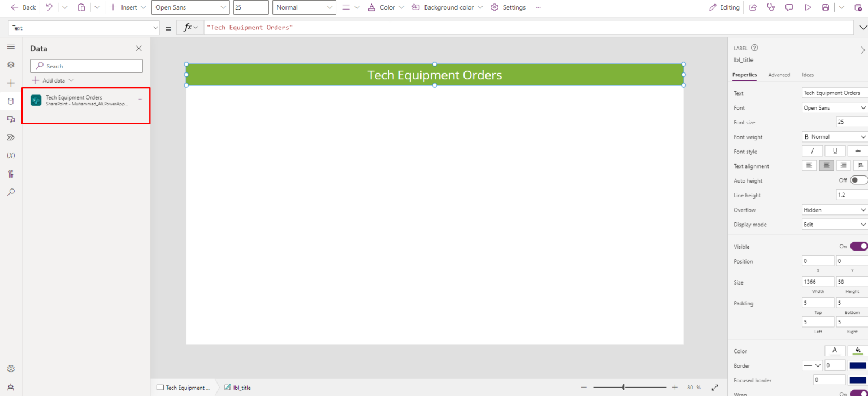Viewport: 868px width, 396px height.
Task: Disable the Visible toggle for lbl_title
Action: pyautogui.click(x=858, y=246)
